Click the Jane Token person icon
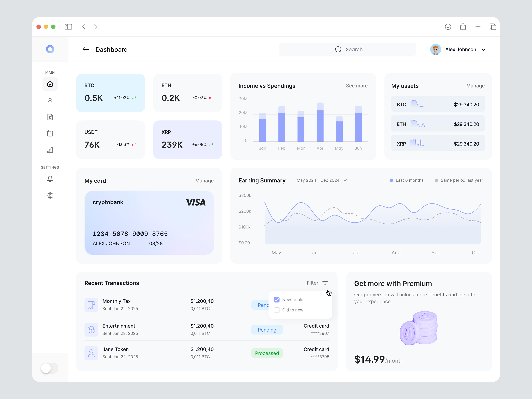 (x=91, y=353)
